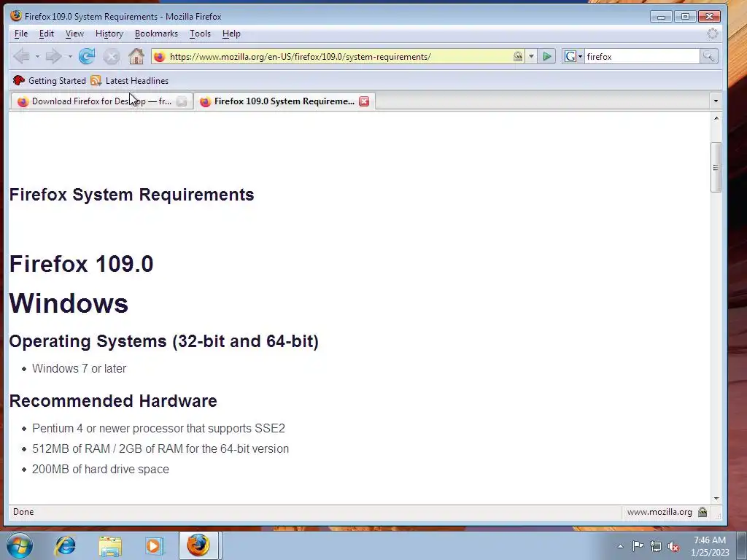Show hidden system tray icons
Image resolution: width=747 pixels, height=560 pixels.
(x=620, y=547)
